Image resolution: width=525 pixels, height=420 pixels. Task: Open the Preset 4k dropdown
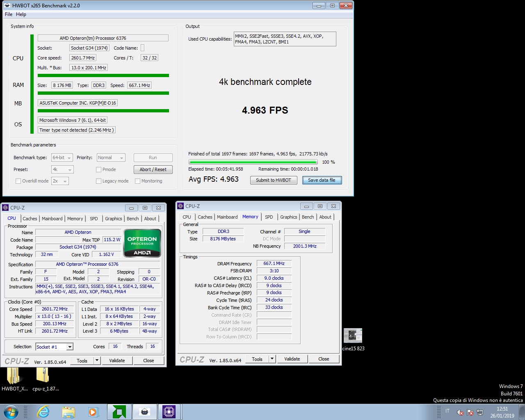point(62,169)
